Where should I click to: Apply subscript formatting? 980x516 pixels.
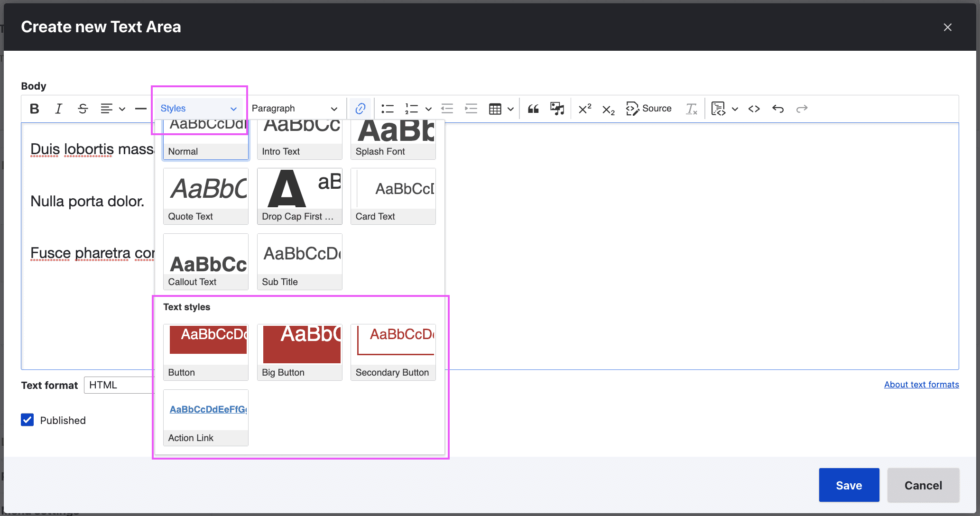click(608, 109)
